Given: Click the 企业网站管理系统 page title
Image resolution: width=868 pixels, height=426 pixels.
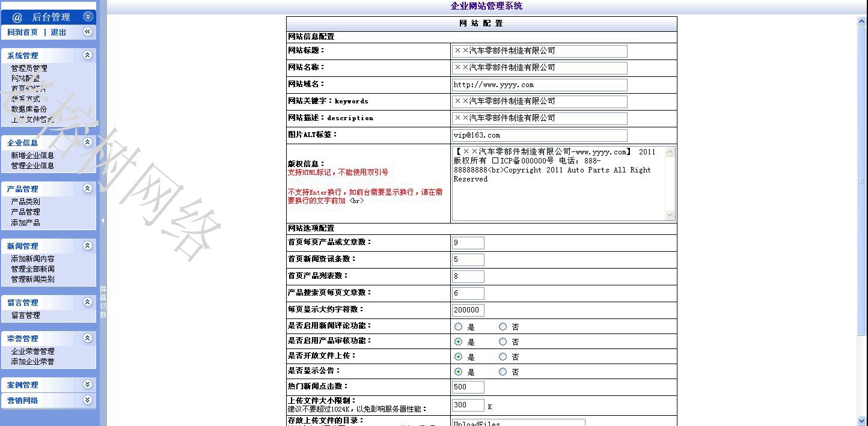Looking at the screenshot, I should point(486,6).
